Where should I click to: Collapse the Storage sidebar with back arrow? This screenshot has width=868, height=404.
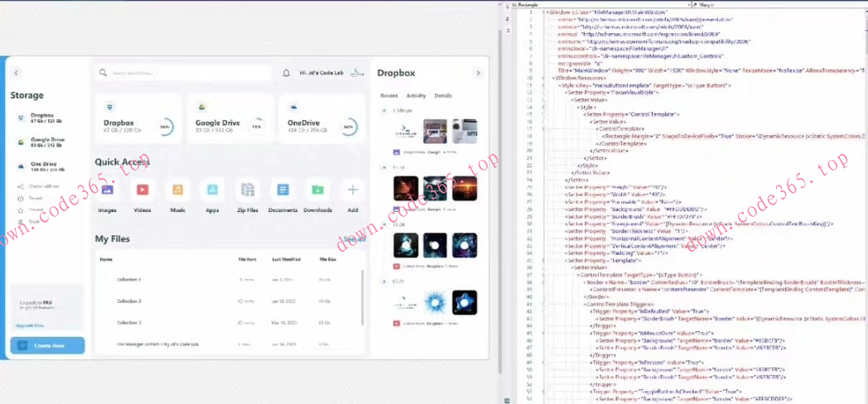[x=16, y=73]
